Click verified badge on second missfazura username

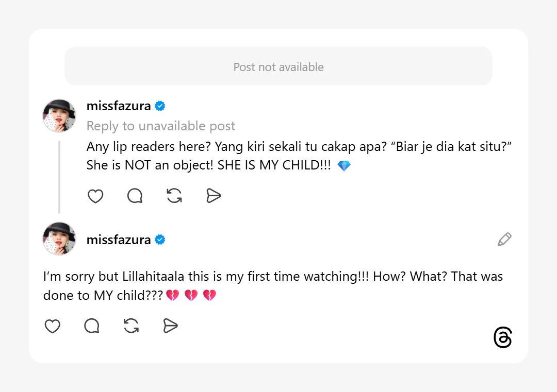point(160,240)
